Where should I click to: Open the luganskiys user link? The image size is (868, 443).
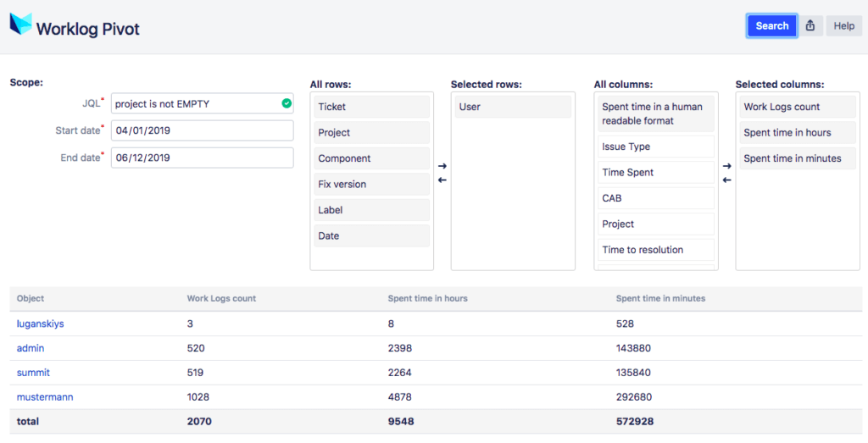(x=41, y=324)
